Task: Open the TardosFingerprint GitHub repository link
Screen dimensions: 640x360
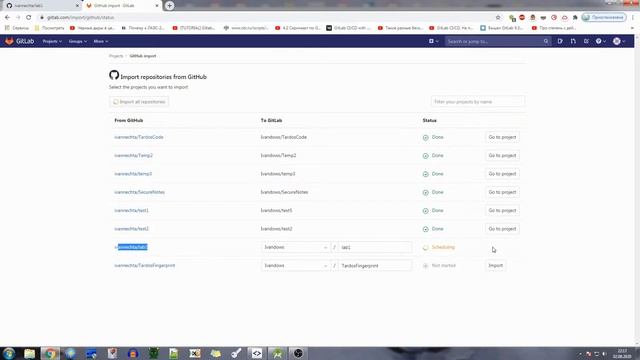Action: [144, 266]
